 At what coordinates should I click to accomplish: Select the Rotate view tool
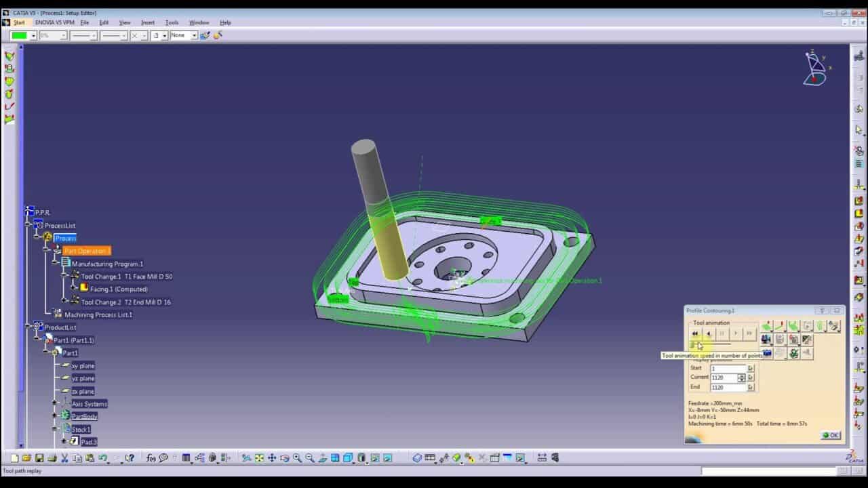pos(284,457)
